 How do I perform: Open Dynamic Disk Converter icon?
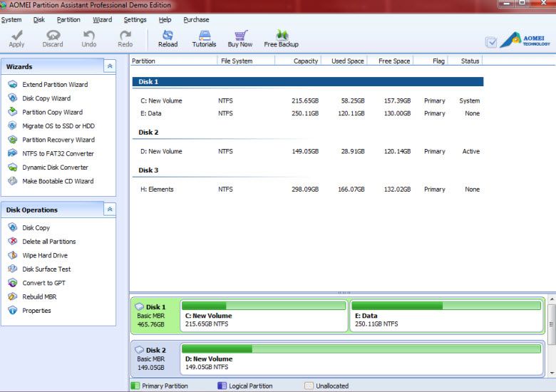point(13,167)
